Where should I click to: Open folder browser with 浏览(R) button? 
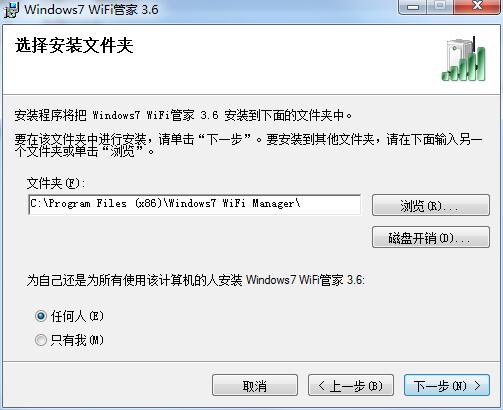[x=431, y=205]
